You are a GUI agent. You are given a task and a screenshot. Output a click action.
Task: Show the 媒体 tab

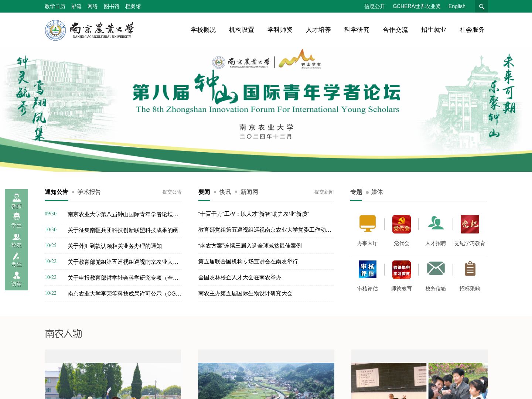pyautogui.click(x=377, y=192)
